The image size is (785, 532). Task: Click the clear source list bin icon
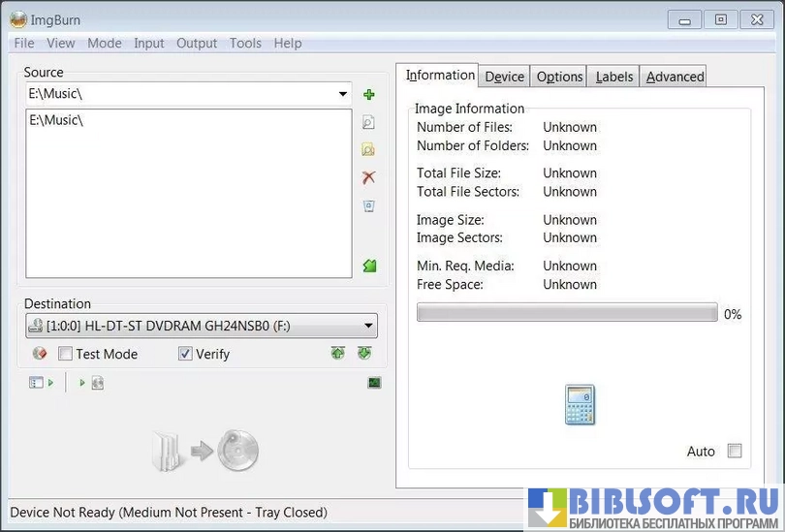368,205
